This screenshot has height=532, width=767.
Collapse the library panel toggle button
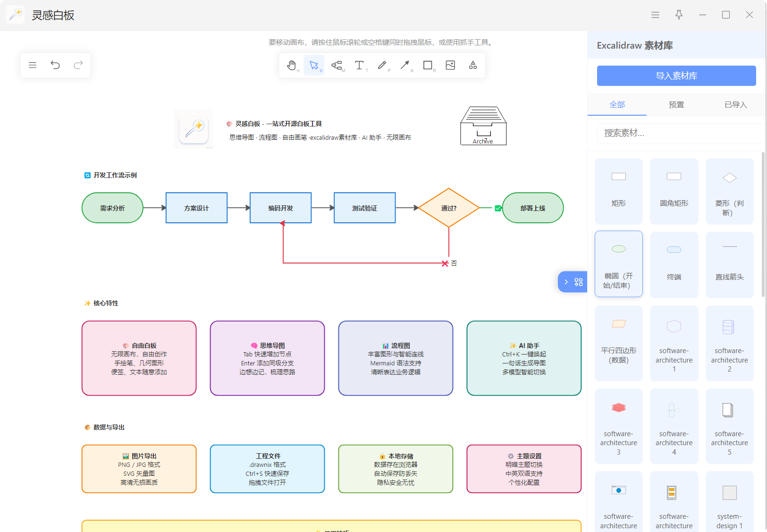573,282
